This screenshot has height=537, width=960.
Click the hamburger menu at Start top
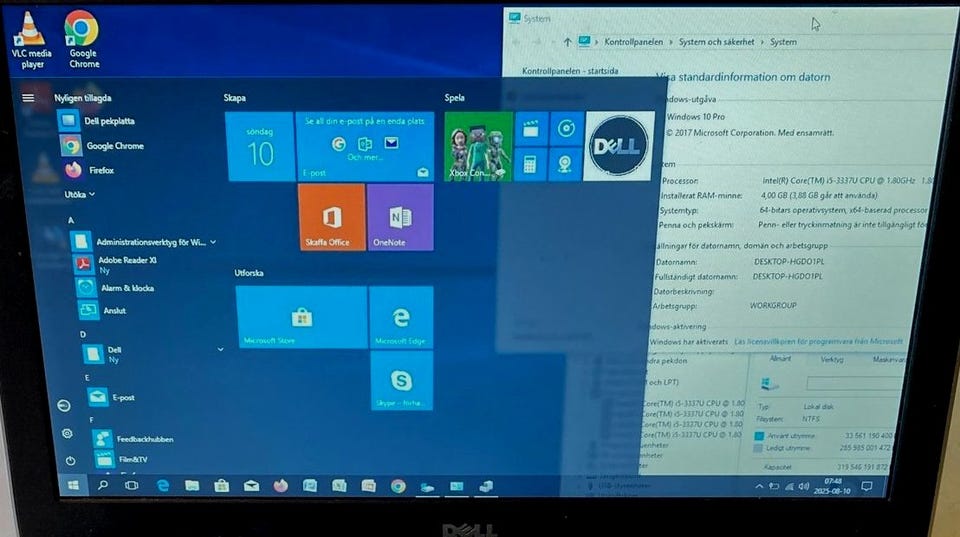click(28, 98)
